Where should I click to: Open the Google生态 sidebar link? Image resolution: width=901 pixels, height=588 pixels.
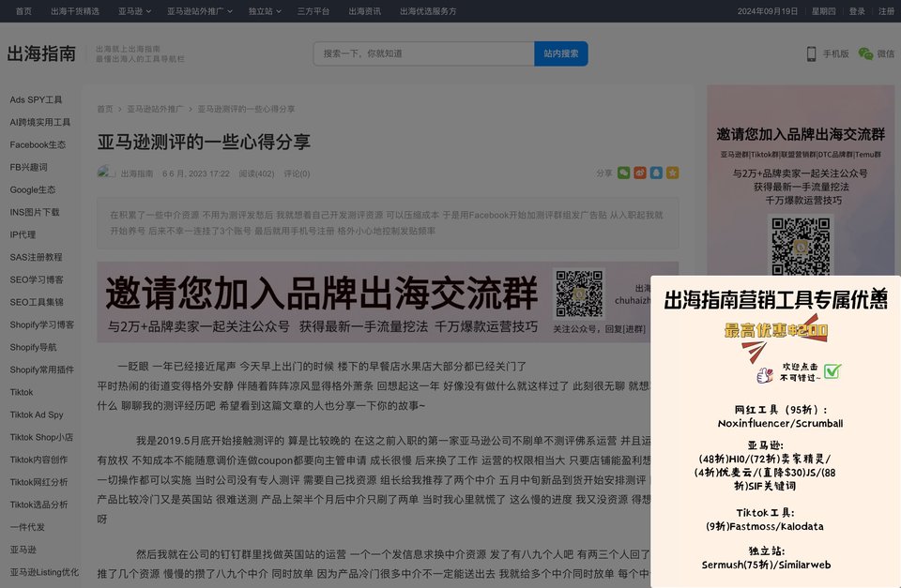[x=33, y=189]
